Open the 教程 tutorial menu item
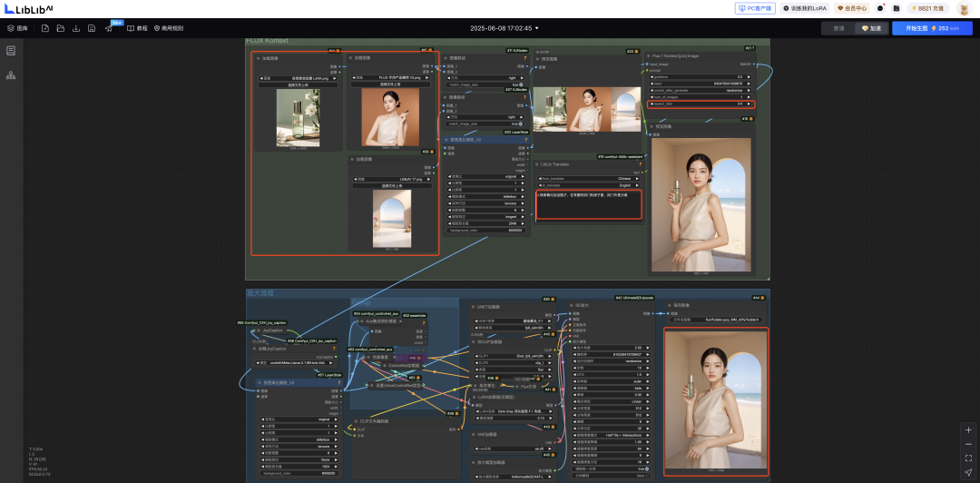Viewport: 980px width, 483px height. pyautogui.click(x=137, y=28)
